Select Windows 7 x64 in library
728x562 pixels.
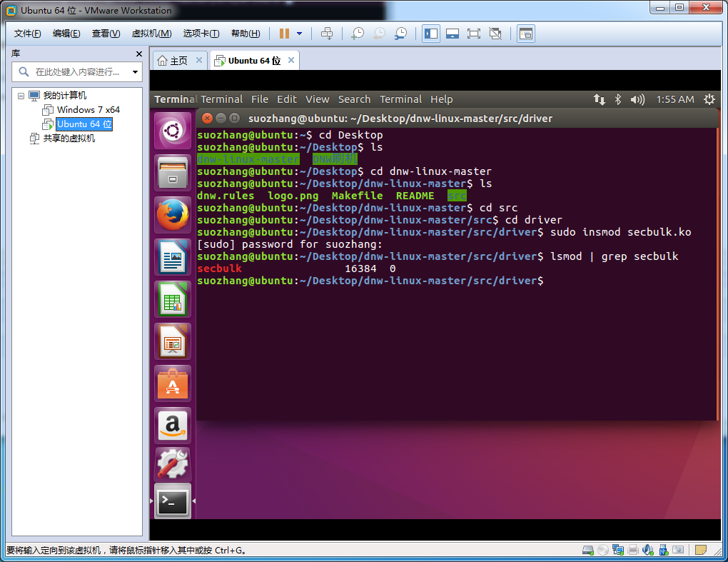tap(88, 110)
